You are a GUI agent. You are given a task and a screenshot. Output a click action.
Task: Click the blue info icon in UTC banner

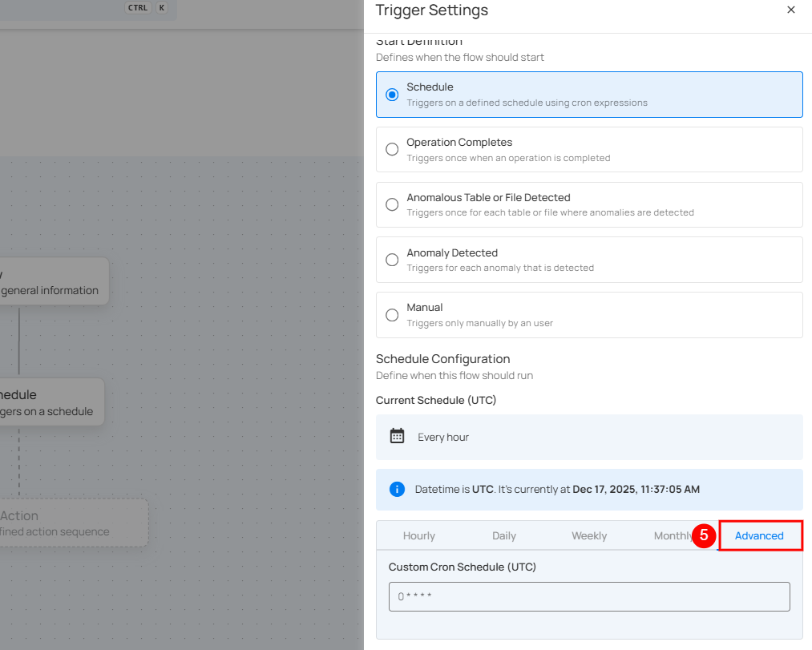point(397,489)
